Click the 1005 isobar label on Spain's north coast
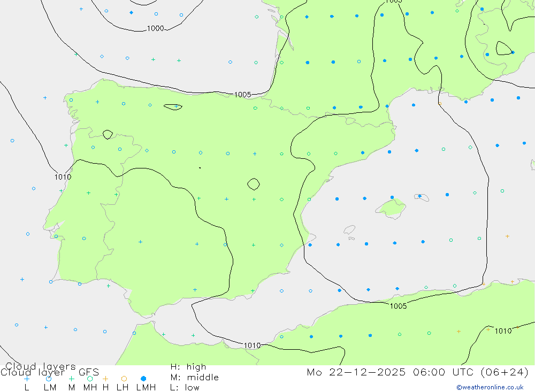The width and height of the screenshot is (535, 392). [x=242, y=95]
